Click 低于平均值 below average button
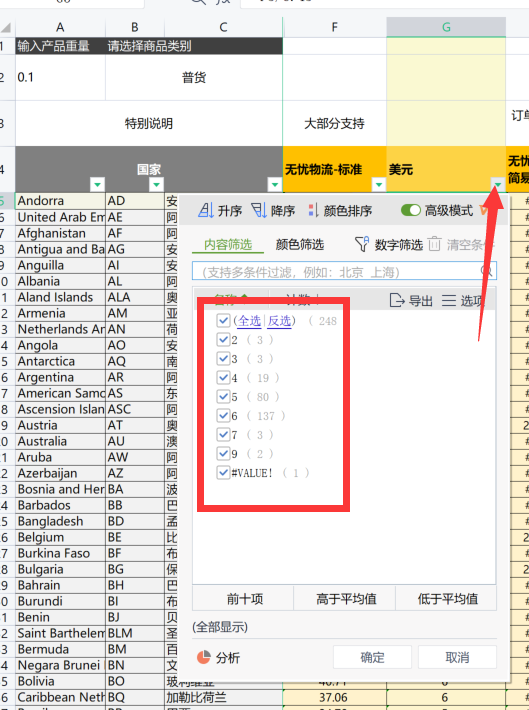The image size is (529, 710). coord(447,599)
